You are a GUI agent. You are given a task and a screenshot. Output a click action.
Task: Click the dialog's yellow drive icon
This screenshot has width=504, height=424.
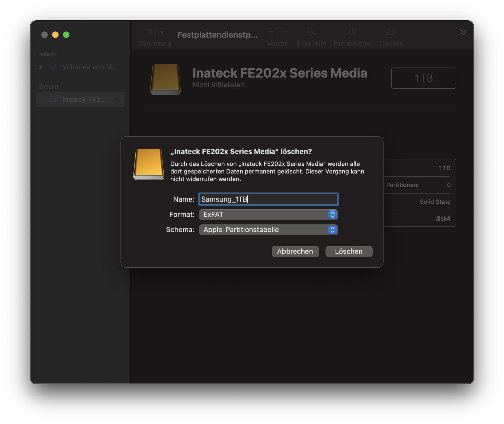click(x=149, y=164)
